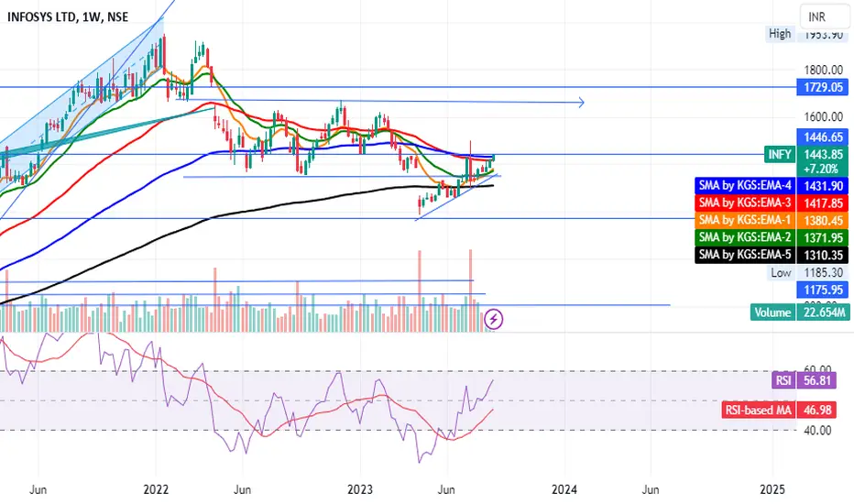Click the 1446.65 horizontal line price tag
Screen dimensions: 854x504
(x=823, y=137)
